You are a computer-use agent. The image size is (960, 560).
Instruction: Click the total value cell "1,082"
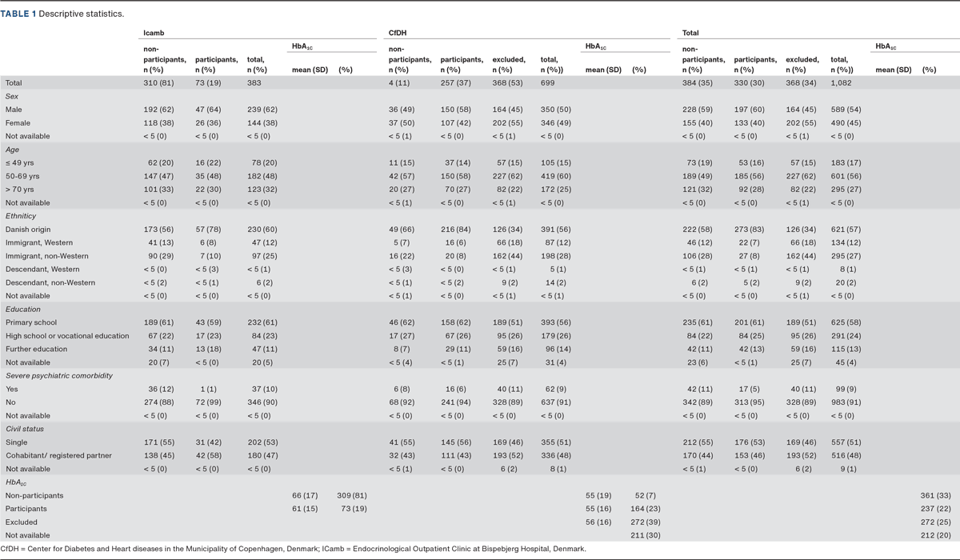(842, 82)
